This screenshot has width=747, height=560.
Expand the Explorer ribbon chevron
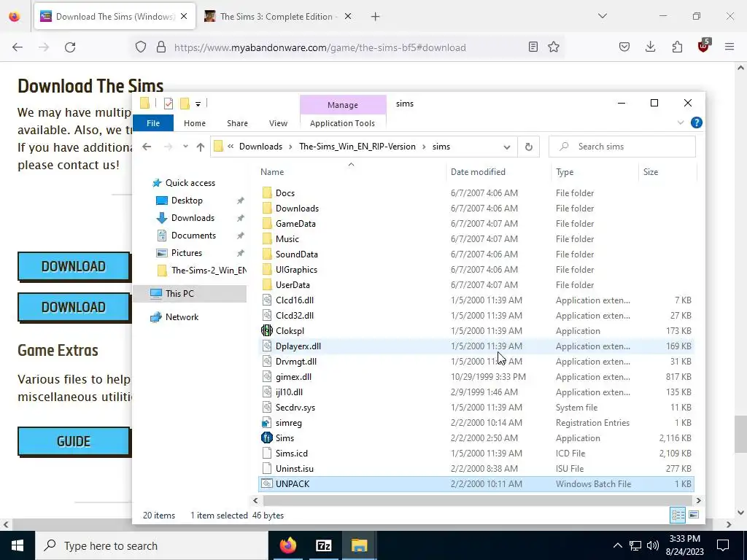tap(681, 122)
